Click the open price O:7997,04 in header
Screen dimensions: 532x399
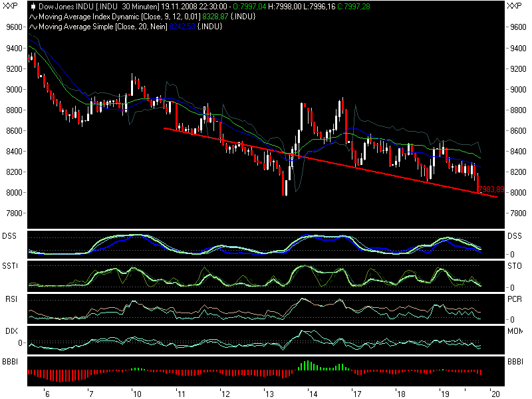(x=249, y=7)
